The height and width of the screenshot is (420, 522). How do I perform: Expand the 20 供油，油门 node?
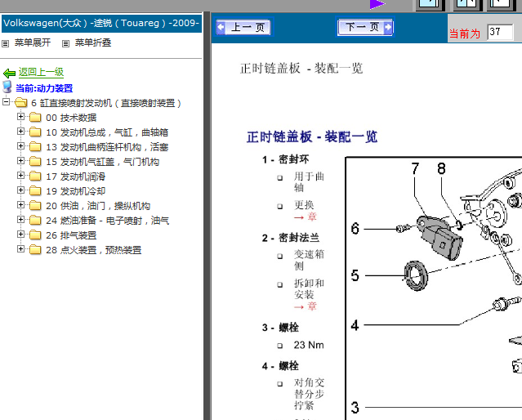[x=20, y=205]
